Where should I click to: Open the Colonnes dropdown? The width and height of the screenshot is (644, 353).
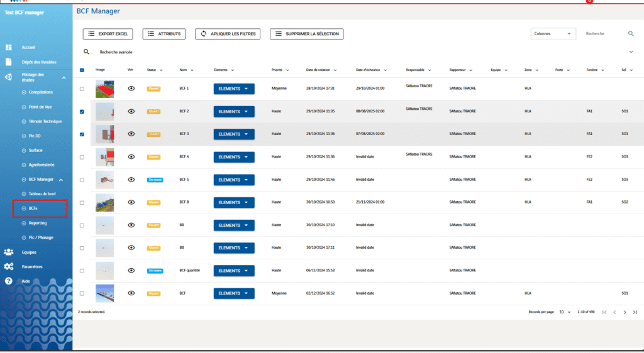pyautogui.click(x=553, y=34)
